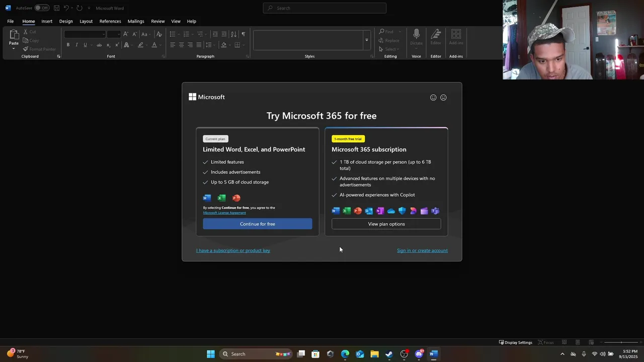Viewport: 644px width, 362px height.
Task: Switch to the Layout tab
Action: [86, 21]
